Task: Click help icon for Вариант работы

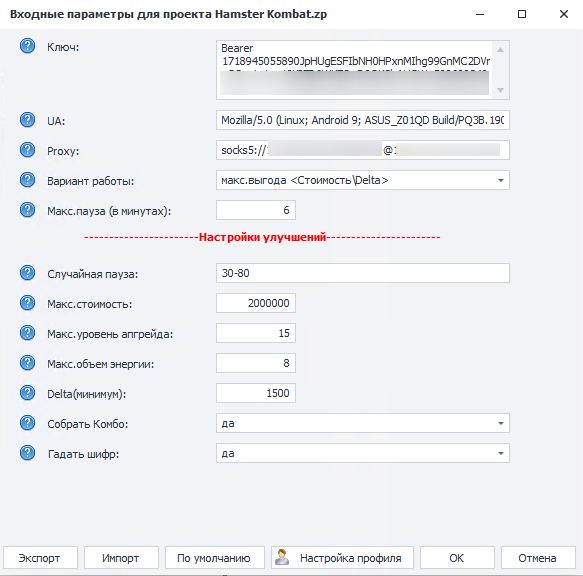Action: pos(28,180)
